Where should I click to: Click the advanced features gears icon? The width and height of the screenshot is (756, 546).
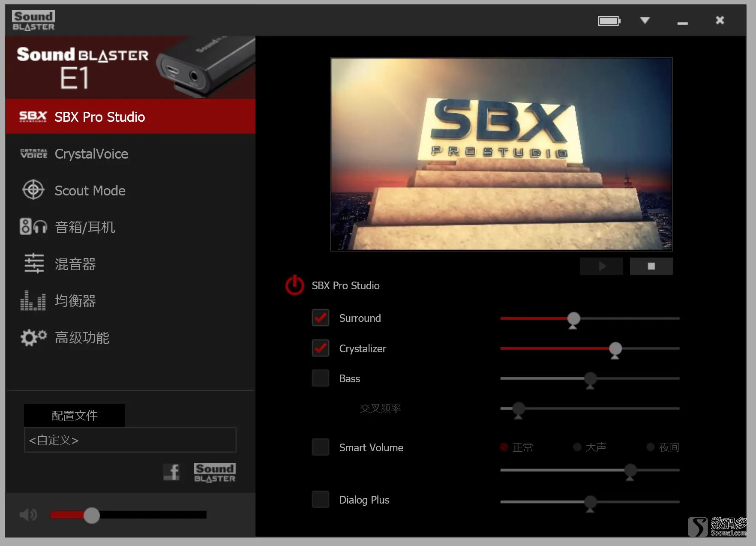point(33,337)
